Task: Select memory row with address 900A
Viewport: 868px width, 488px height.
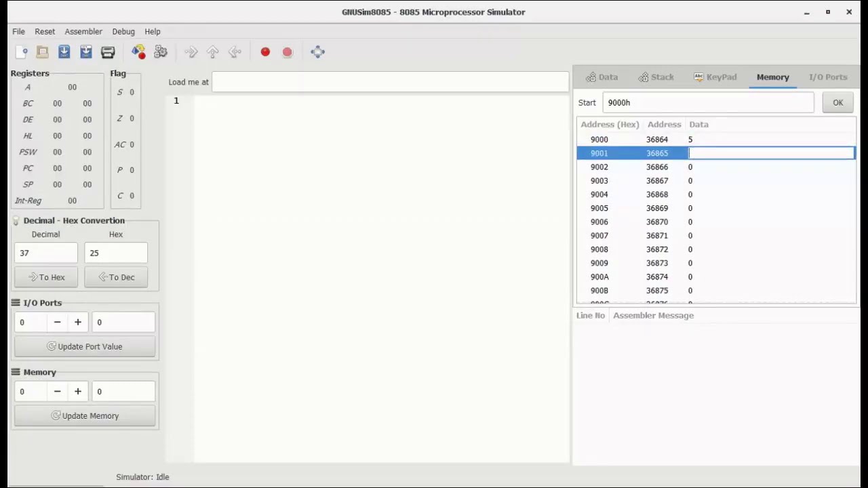Action: pyautogui.click(x=716, y=277)
